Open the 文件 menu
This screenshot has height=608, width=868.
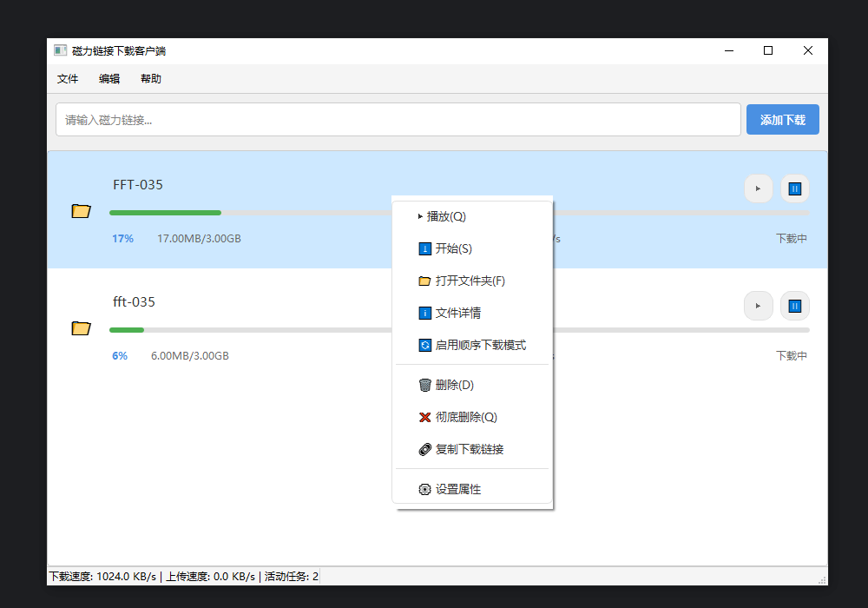(x=68, y=79)
